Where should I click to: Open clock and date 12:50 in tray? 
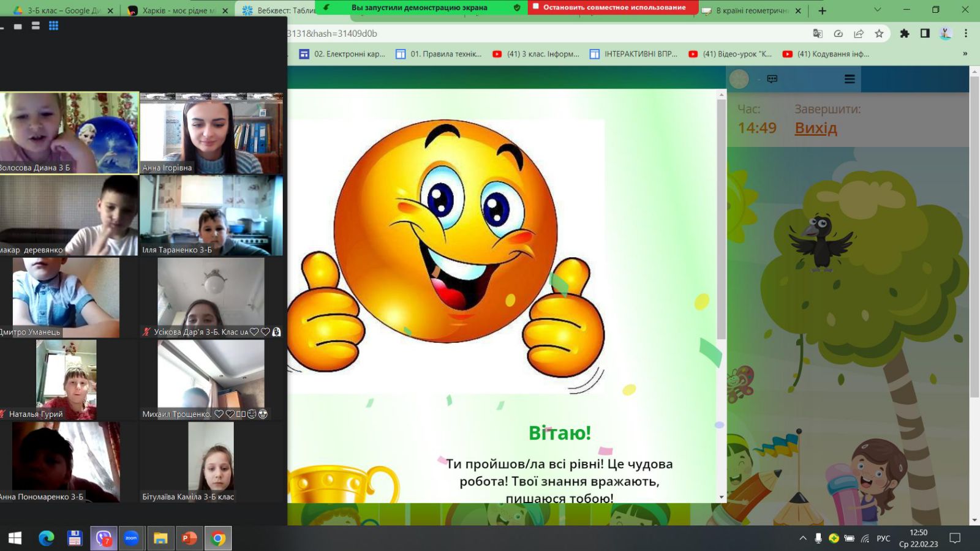(918, 538)
